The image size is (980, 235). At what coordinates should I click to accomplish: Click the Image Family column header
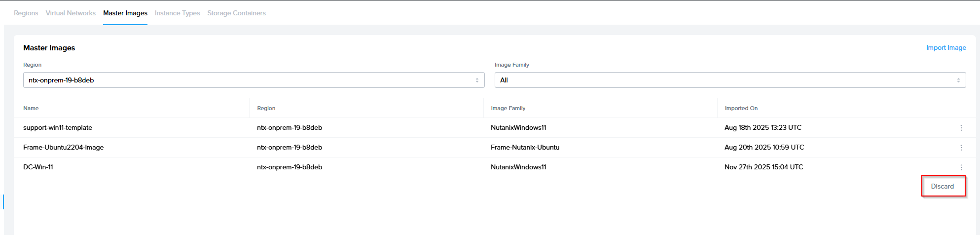tap(508, 108)
